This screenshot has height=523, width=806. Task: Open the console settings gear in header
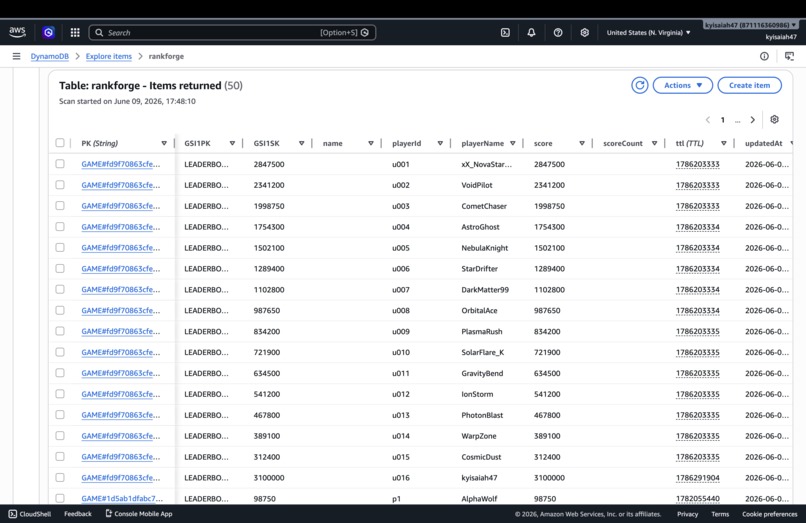584,32
